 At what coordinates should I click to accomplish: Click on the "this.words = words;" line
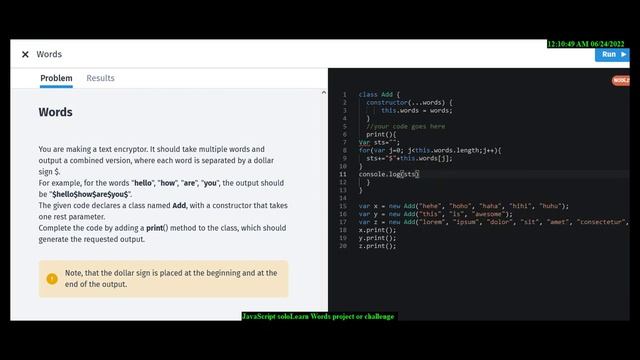coord(417,111)
